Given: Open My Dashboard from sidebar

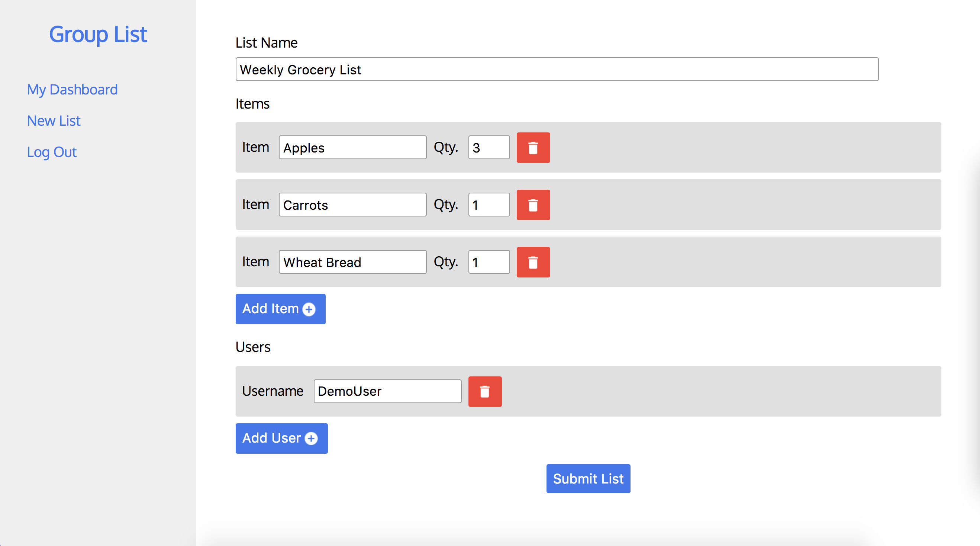Looking at the screenshot, I should (72, 89).
